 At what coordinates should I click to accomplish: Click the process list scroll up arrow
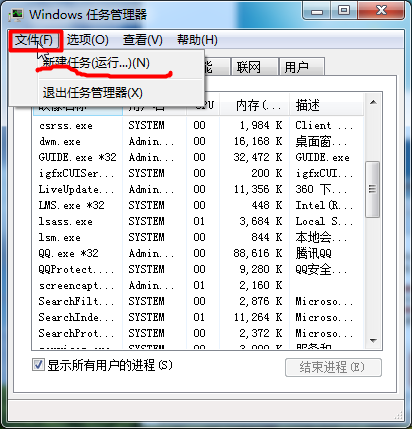[373, 102]
